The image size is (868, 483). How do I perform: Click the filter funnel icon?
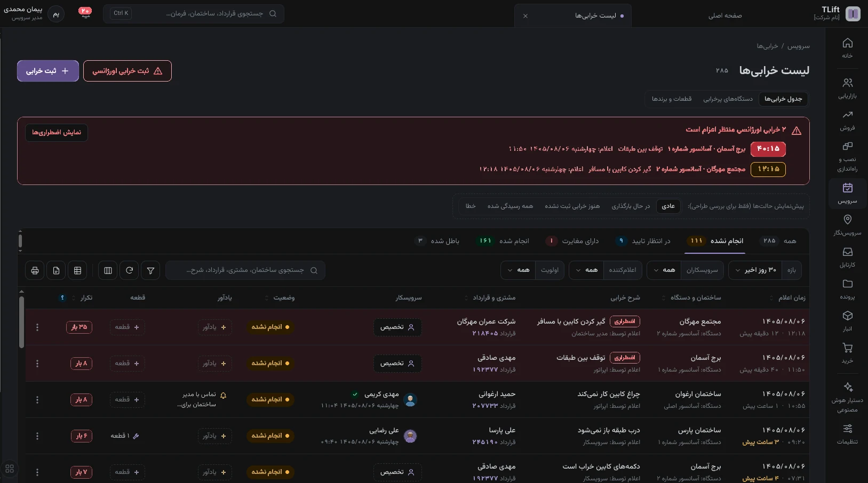pos(150,270)
